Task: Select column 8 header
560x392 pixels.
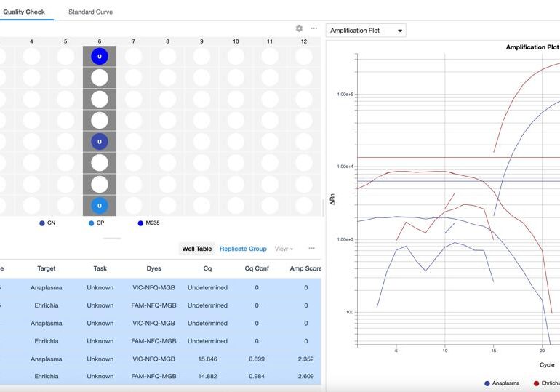Action: point(167,41)
